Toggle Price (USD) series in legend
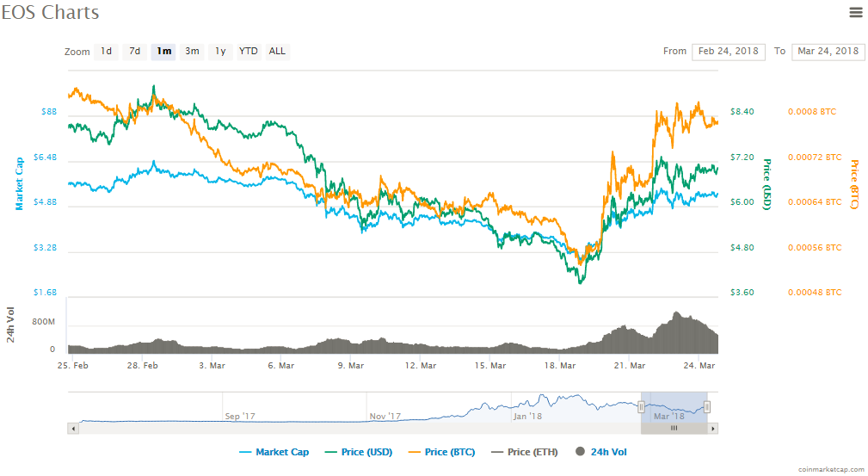This screenshot has width=868, height=476. (359, 452)
